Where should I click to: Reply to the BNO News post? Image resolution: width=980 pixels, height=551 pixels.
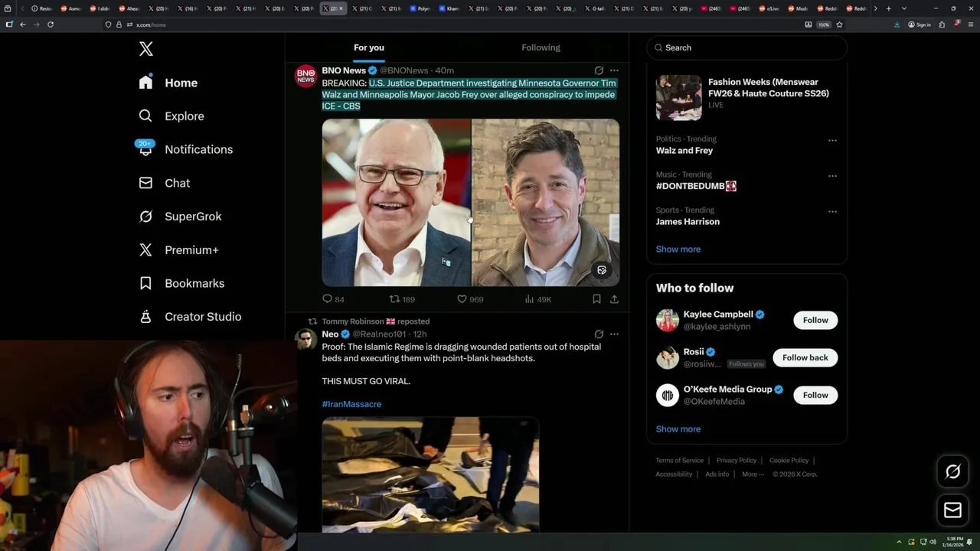334,299
